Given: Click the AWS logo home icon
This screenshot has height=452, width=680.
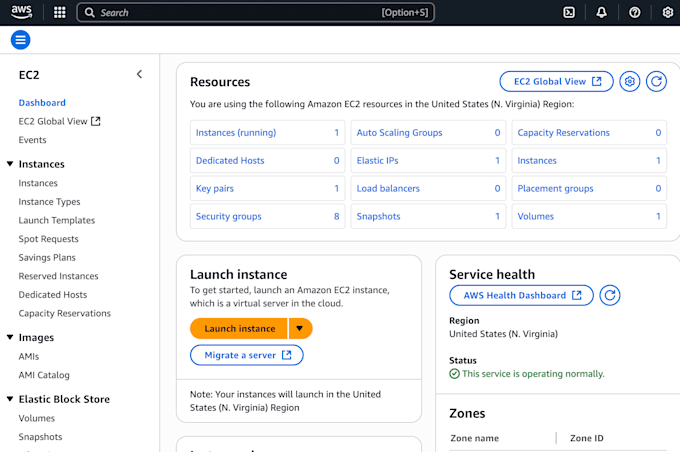Looking at the screenshot, I should pyautogui.click(x=21, y=12).
